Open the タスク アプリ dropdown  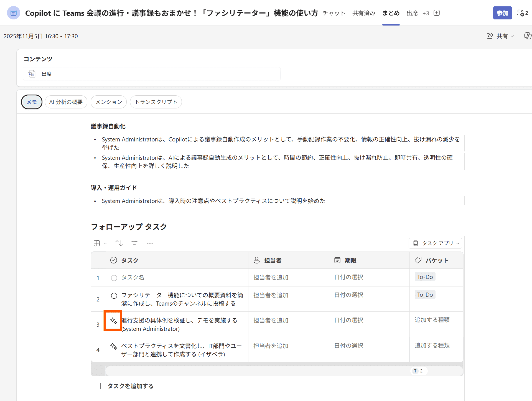[435, 243]
